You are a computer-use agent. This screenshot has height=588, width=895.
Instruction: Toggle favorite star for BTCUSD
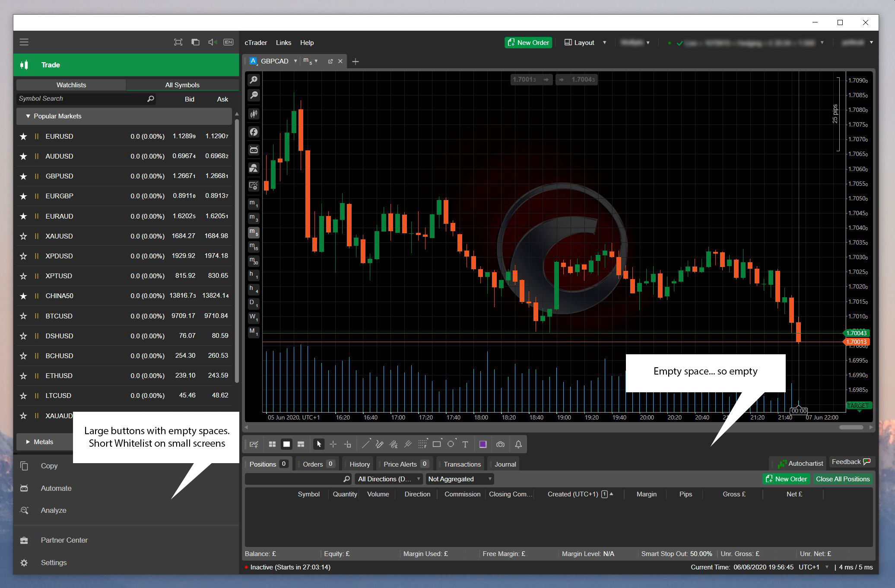23,316
